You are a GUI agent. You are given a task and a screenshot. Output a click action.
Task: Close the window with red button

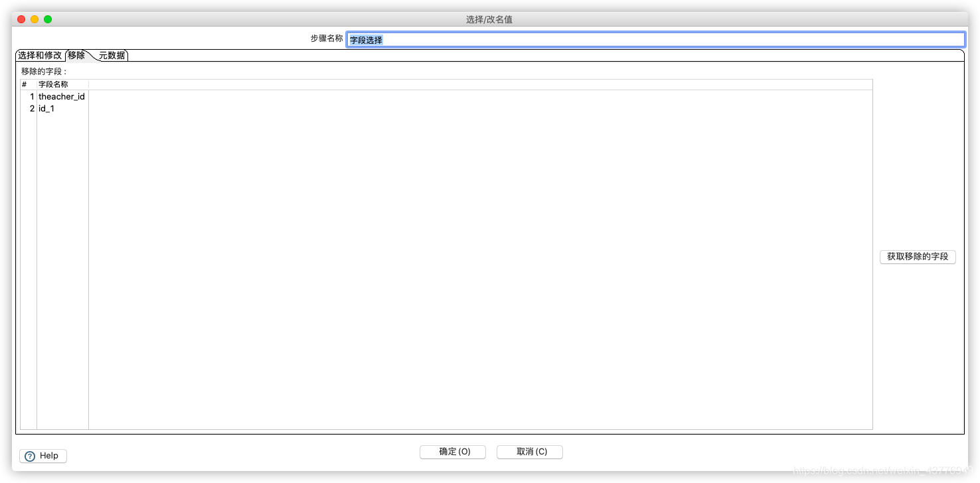(x=21, y=19)
